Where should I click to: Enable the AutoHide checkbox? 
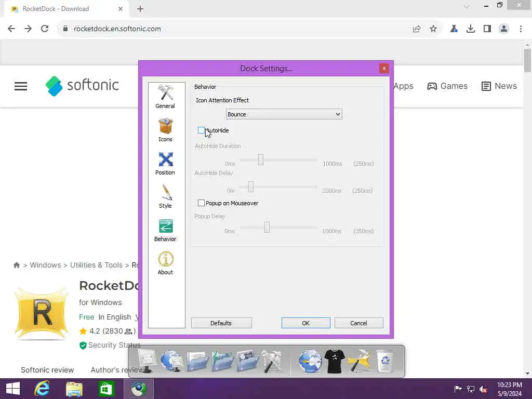(201, 130)
